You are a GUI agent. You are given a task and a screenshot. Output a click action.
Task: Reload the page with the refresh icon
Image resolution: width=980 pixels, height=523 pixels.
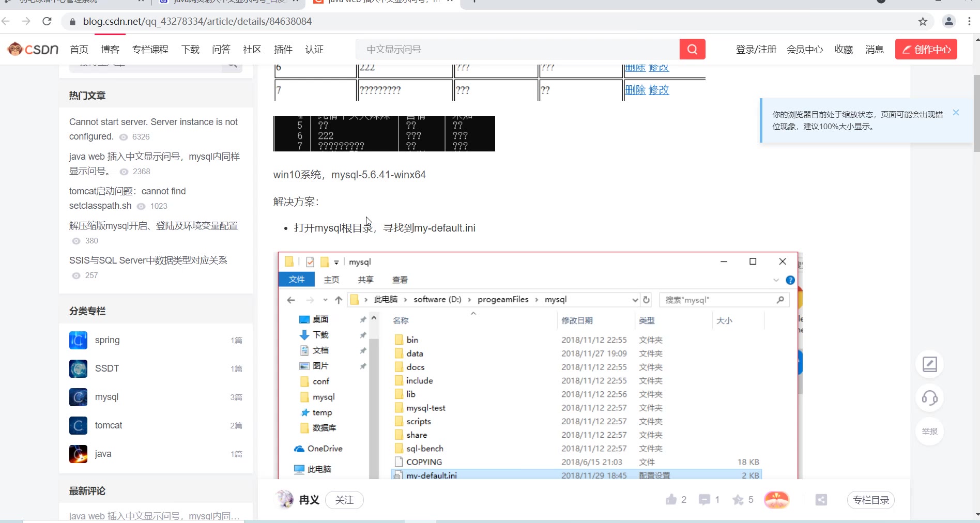[x=47, y=21]
